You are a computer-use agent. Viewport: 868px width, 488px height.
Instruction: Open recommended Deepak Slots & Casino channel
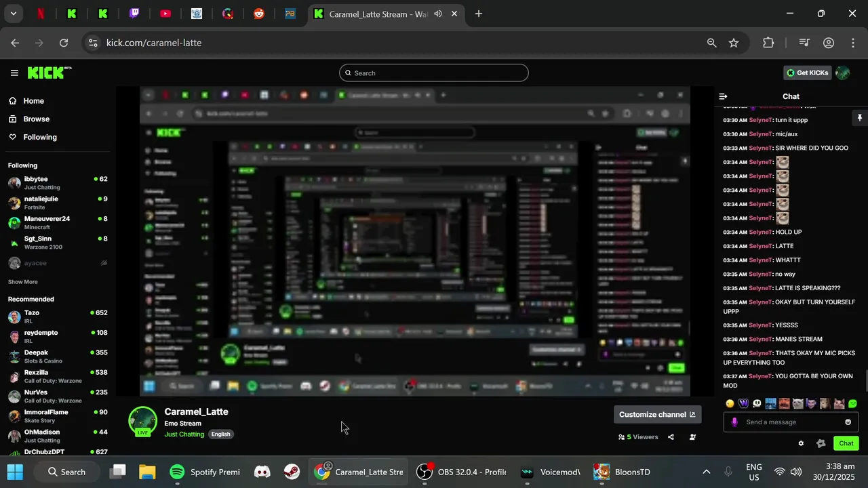[58, 357]
